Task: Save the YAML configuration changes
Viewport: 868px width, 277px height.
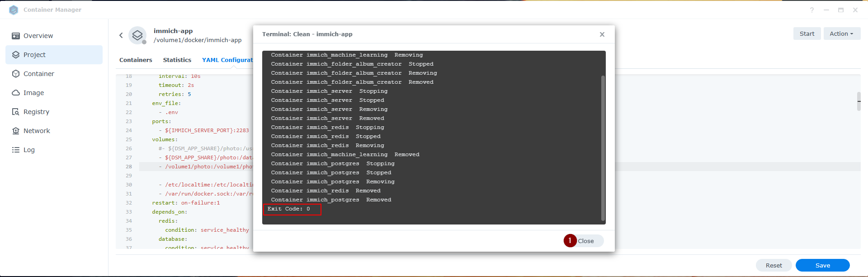Action: (x=822, y=265)
